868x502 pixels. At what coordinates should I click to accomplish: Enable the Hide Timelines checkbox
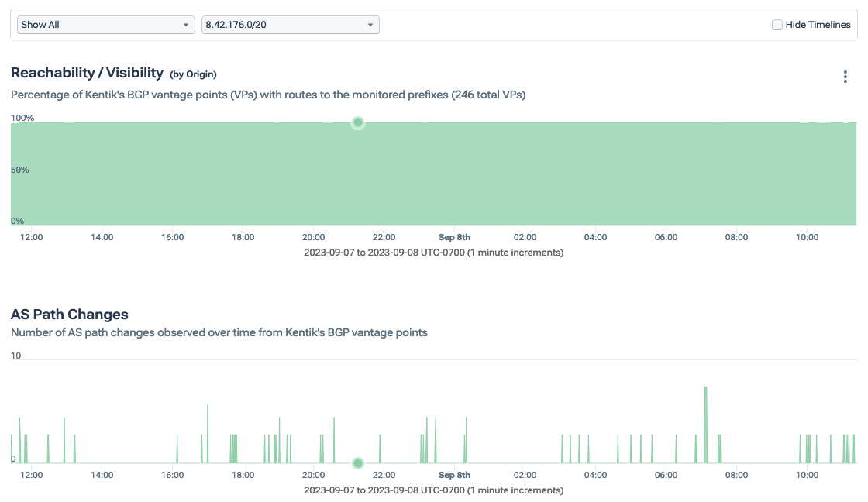(x=777, y=25)
